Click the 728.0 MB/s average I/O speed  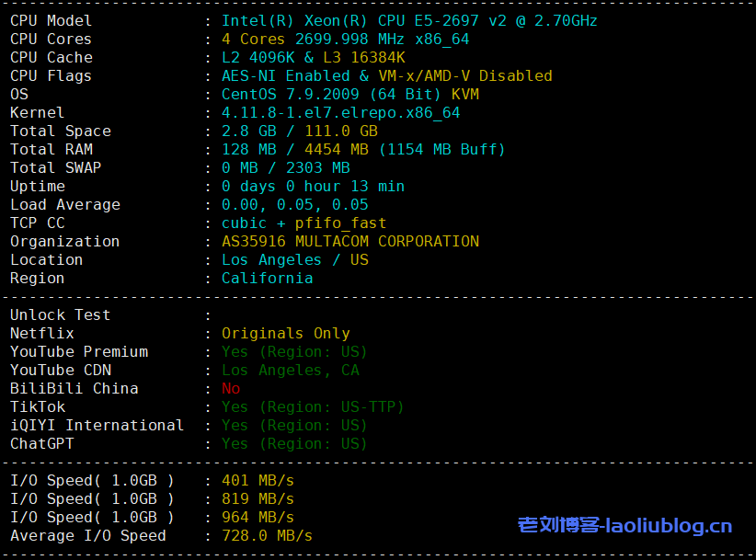click(267, 535)
